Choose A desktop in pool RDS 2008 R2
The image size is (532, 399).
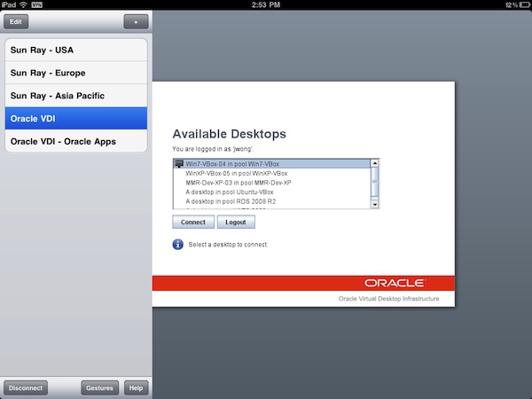[x=272, y=201]
